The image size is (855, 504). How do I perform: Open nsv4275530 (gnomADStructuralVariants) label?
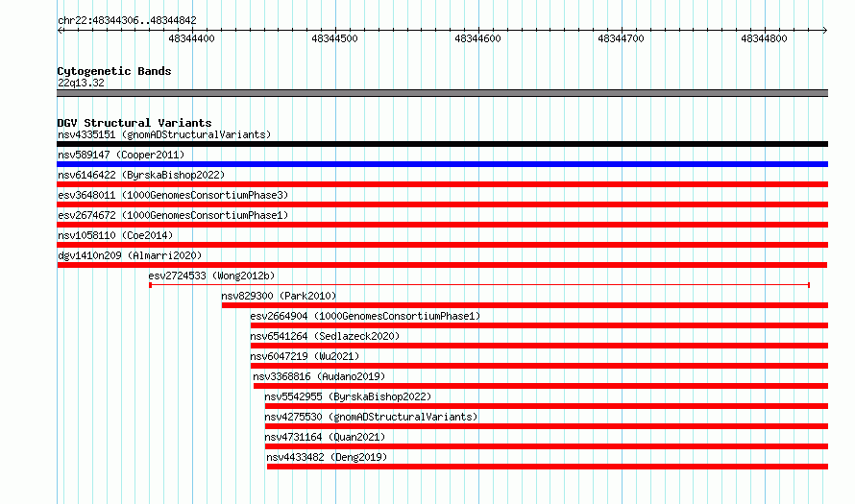(x=371, y=417)
